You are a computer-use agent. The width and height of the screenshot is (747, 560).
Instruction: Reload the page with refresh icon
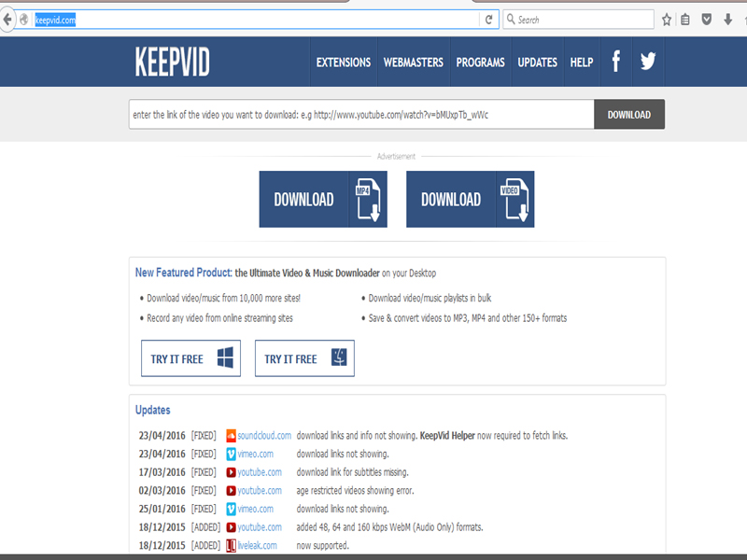(x=488, y=20)
